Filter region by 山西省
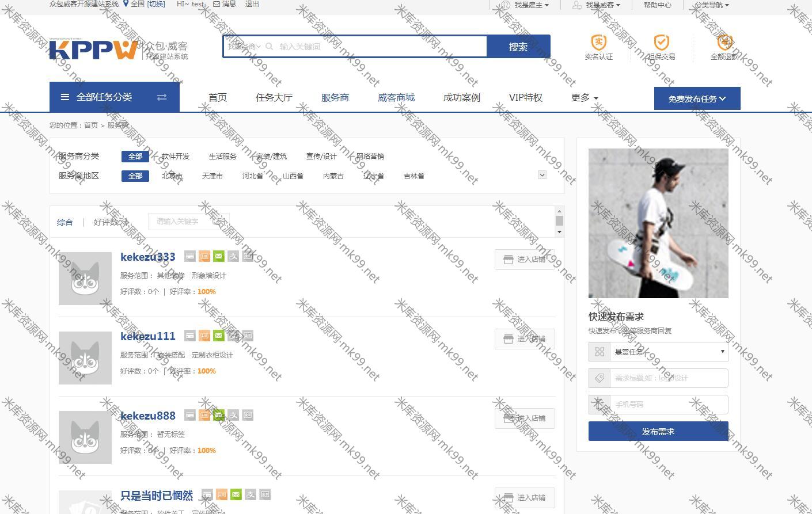Image resolution: width=812 pixels, height=514 pixels. [x=293, y=176]
